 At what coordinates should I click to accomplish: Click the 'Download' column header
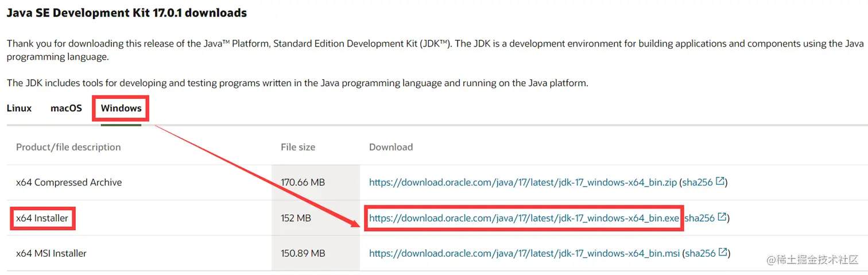(x=391, y=147)
